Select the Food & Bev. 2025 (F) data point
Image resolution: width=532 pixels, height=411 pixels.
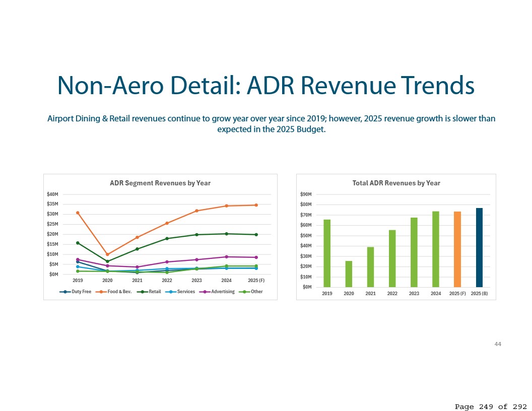[256, 205]
